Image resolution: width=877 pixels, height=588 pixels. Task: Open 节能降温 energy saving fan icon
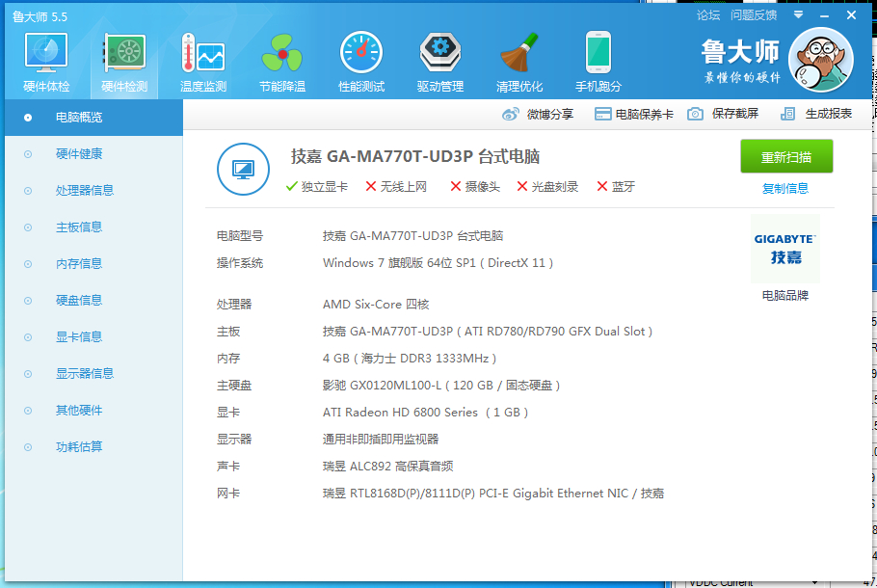point(282,62)
